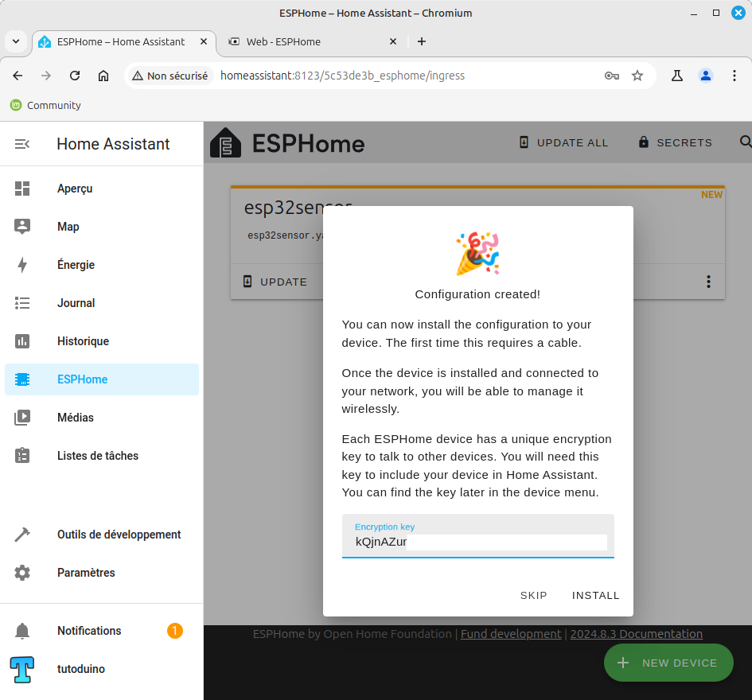
Task: Click the notification count badge 1
Action: point(175,631)
